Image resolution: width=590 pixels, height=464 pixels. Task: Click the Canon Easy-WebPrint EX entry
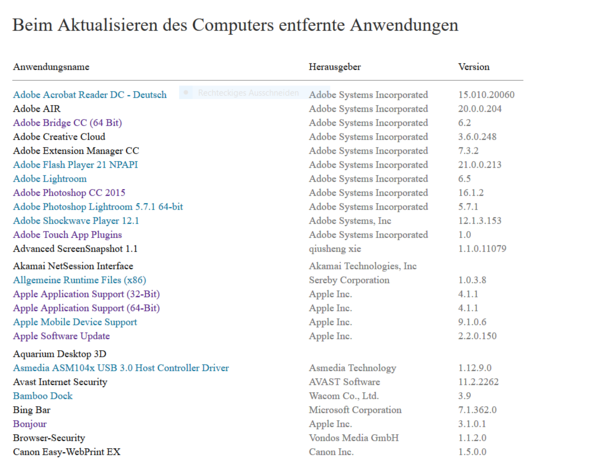(x=67, y=452)
